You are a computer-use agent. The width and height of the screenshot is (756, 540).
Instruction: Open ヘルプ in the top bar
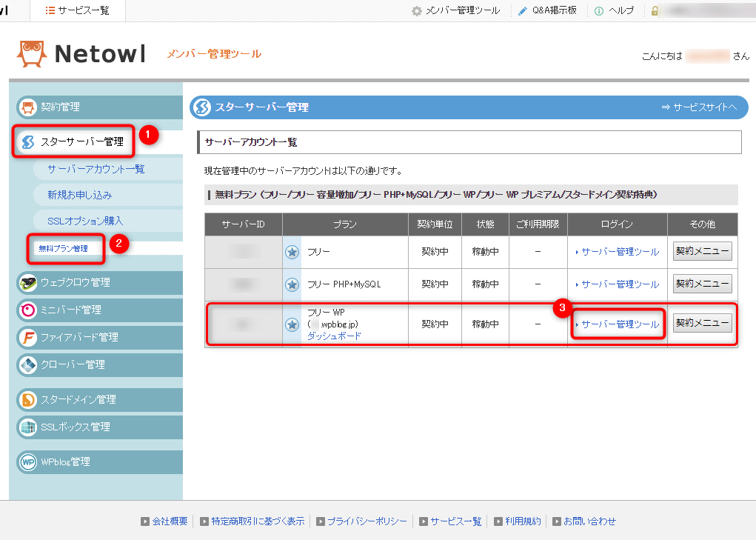[x=614, y=10]
